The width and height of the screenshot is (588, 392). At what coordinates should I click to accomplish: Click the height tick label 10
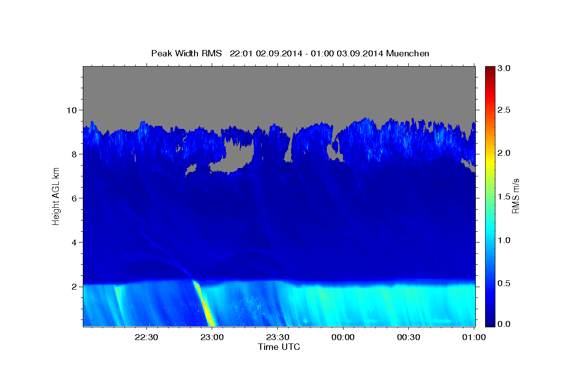[x=73, y=110]
